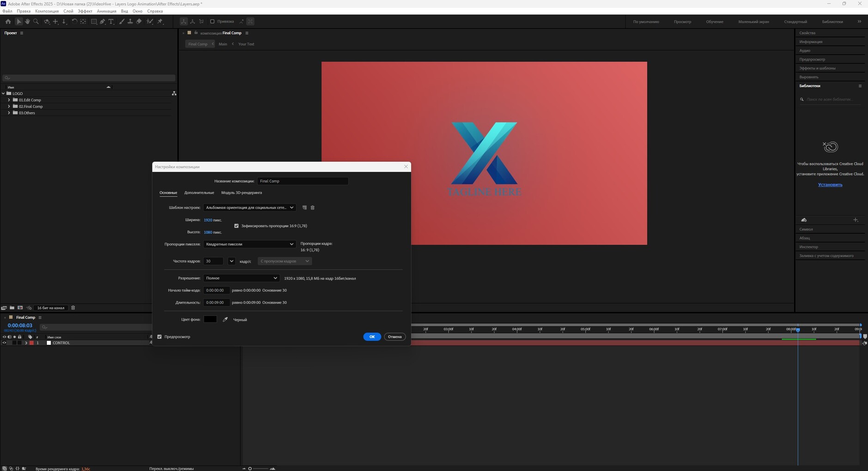Click the OK button
Image resolution: width=868 pixels, height=471 pixels.
pos(372,337)
